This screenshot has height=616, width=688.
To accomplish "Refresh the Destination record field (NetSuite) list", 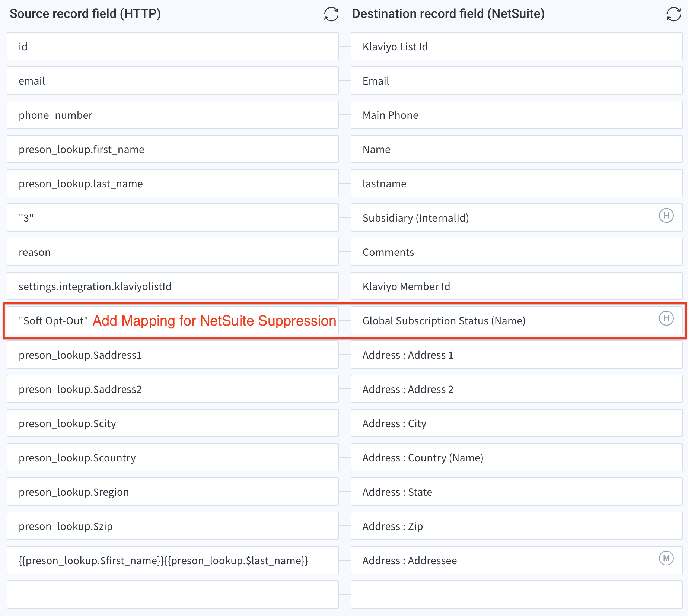I will coord(673,14).
